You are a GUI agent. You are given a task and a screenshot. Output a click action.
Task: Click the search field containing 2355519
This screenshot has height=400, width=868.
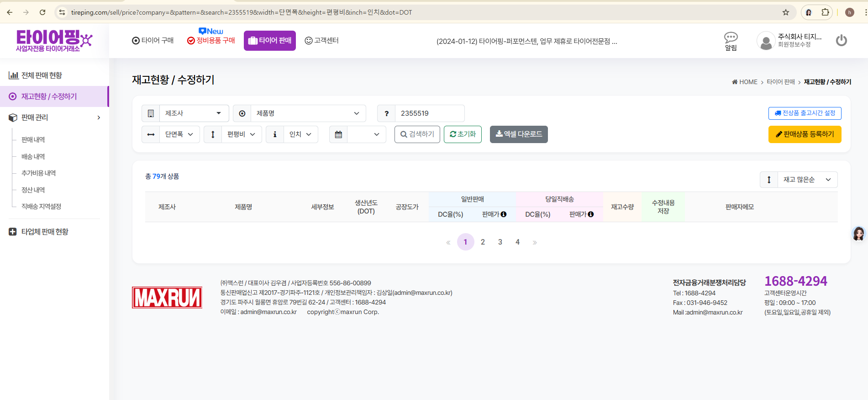click(x=429, y=113)
